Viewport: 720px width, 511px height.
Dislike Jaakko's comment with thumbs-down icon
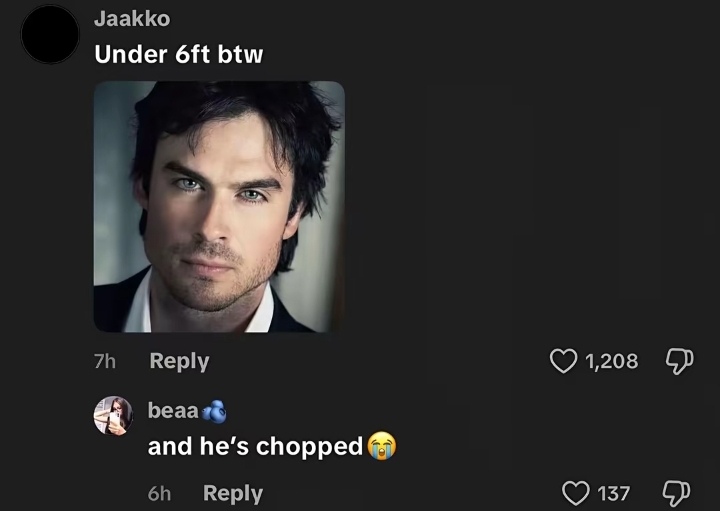click(x=680, y=361)
